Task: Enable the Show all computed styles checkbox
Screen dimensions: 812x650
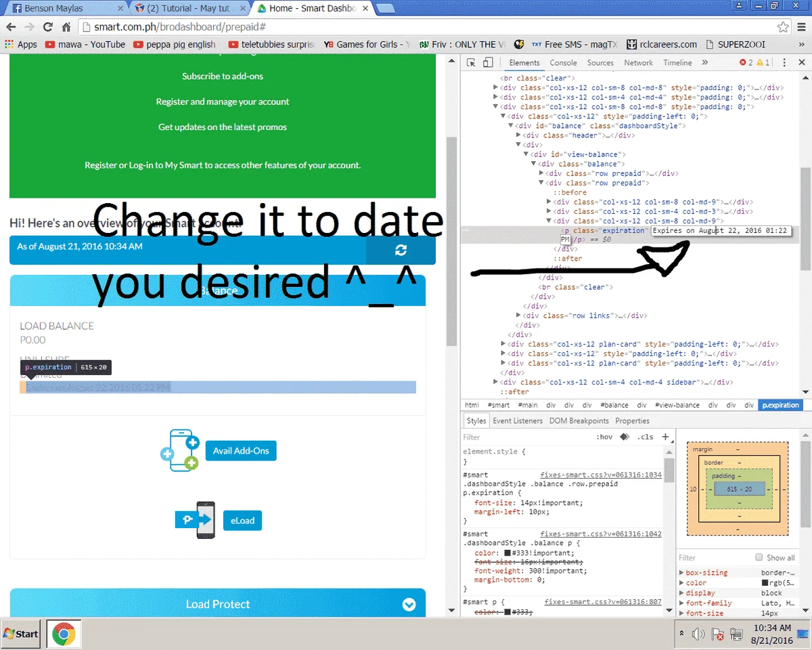Action: tap(759, 557)
